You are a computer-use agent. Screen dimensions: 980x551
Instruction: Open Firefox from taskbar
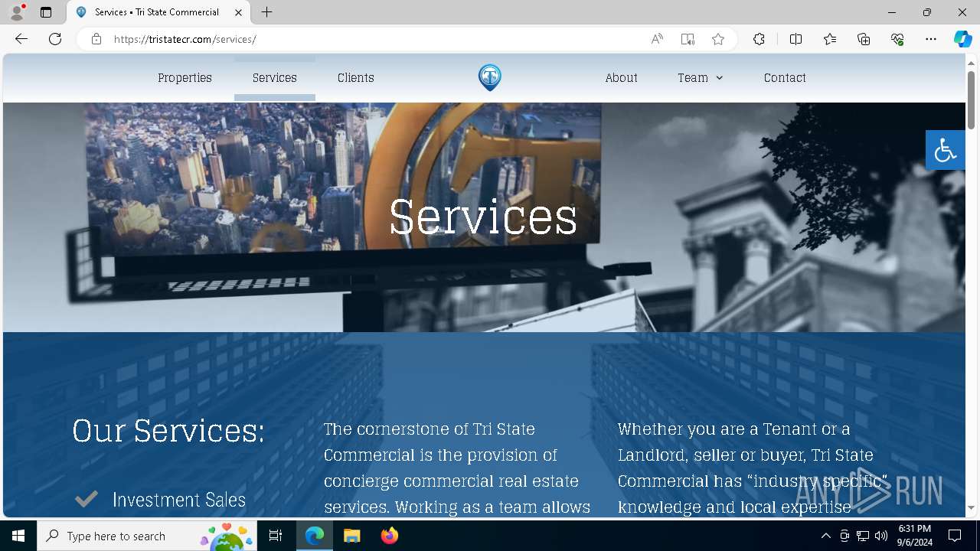pyautogui.click(x=389, y=536)
